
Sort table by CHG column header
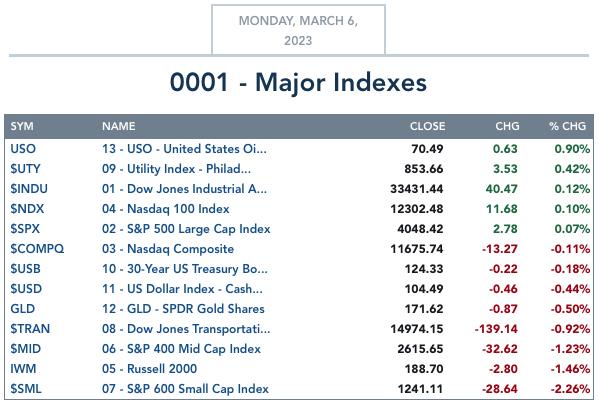(507, 126)
